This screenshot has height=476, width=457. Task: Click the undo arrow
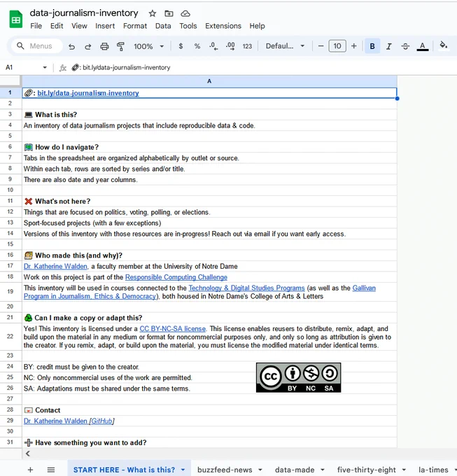(x=71, y=46)
